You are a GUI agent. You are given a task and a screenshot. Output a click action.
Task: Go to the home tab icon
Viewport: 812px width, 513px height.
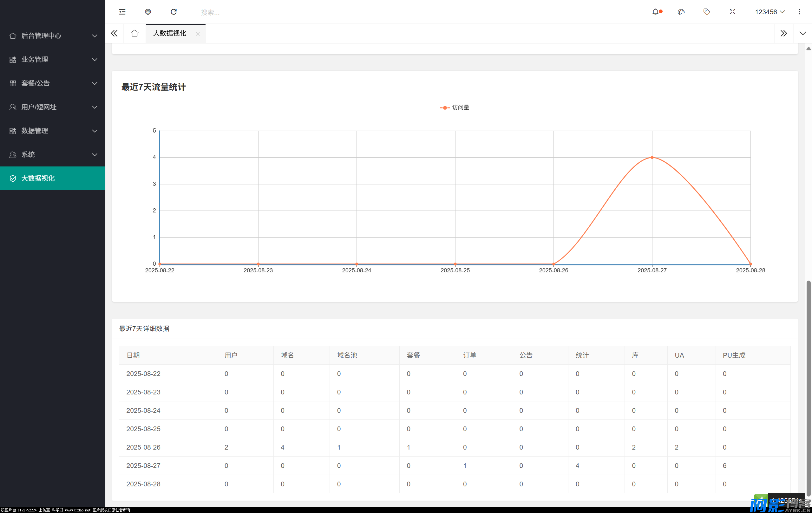[x=134, y=33]
